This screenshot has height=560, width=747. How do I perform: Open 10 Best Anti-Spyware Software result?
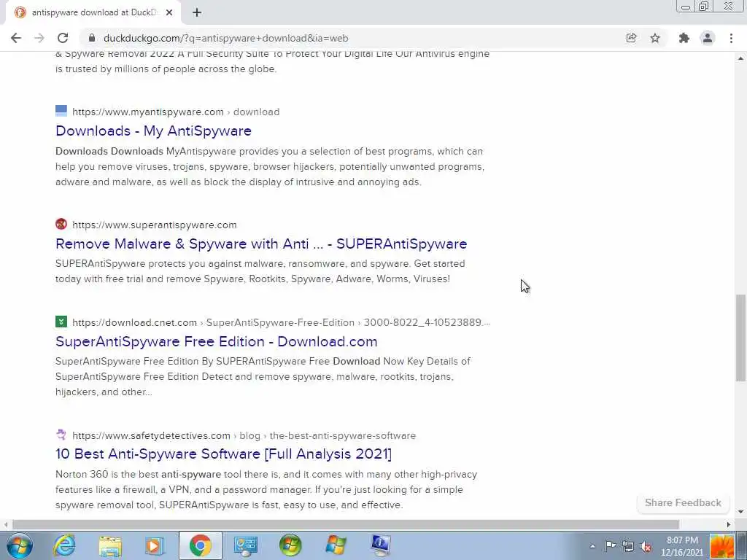[223, 454]
